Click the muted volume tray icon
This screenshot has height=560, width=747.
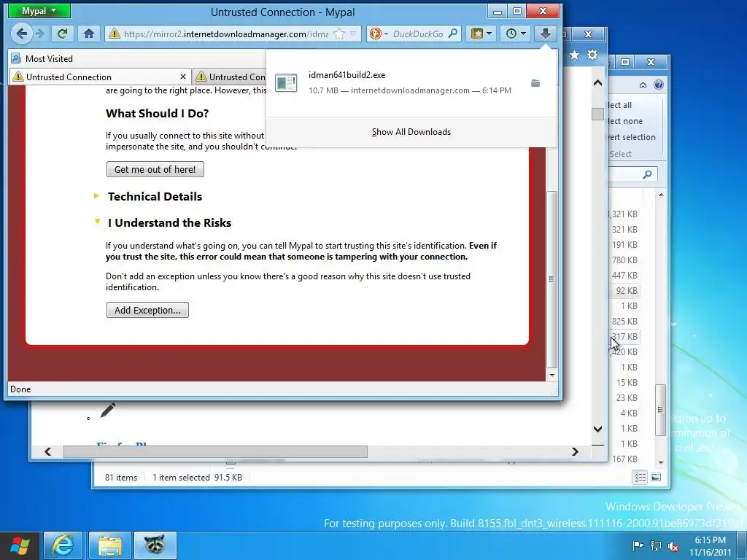tap(673, 545)
